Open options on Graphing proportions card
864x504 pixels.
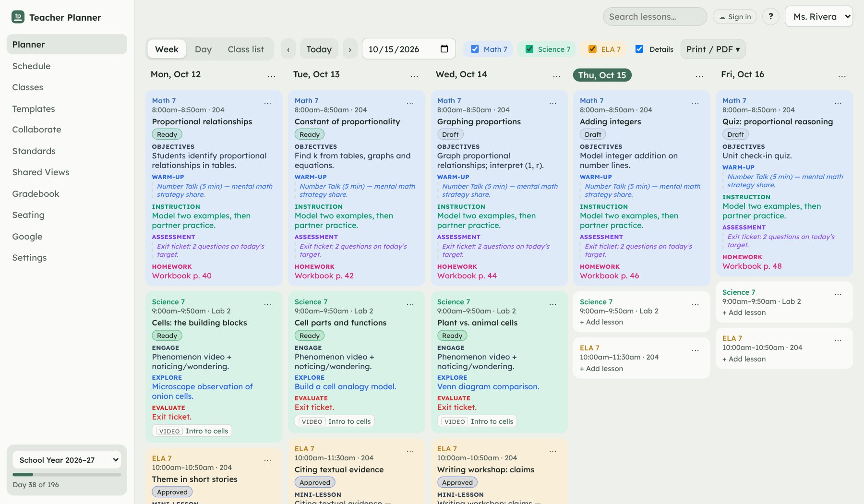[x=553, y=103]
